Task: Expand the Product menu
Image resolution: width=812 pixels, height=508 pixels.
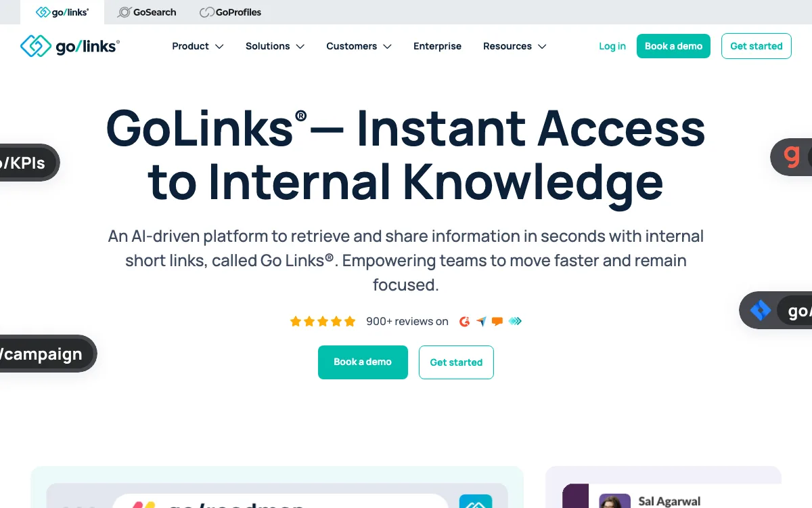Action: tap(198, 46)
